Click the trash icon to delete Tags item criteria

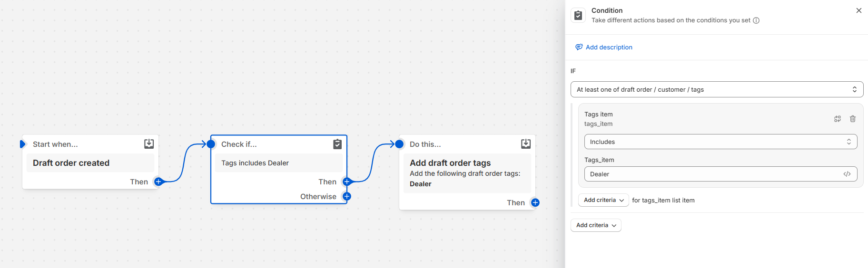pos(852,119)
